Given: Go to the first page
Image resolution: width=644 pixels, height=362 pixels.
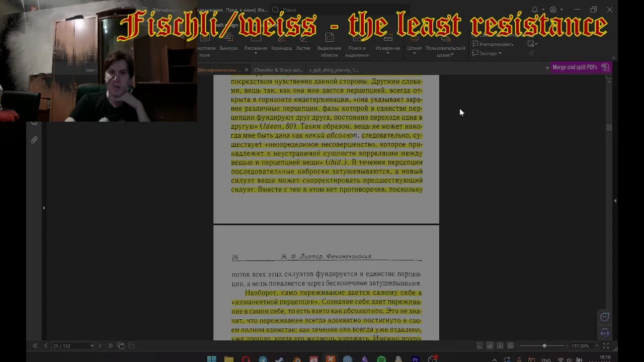Looking at the screenshot, I should 35,346.
